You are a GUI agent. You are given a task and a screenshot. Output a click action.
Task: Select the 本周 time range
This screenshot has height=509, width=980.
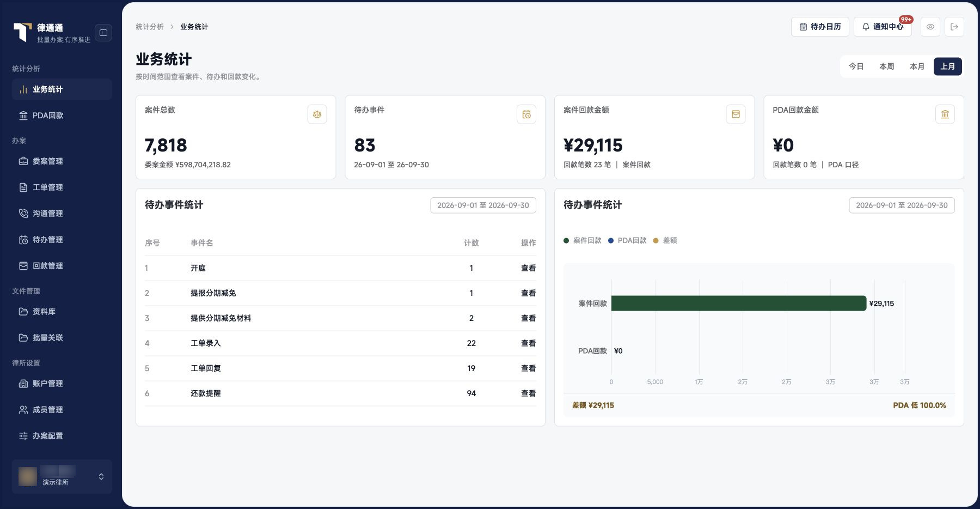[x=887, y=66]
